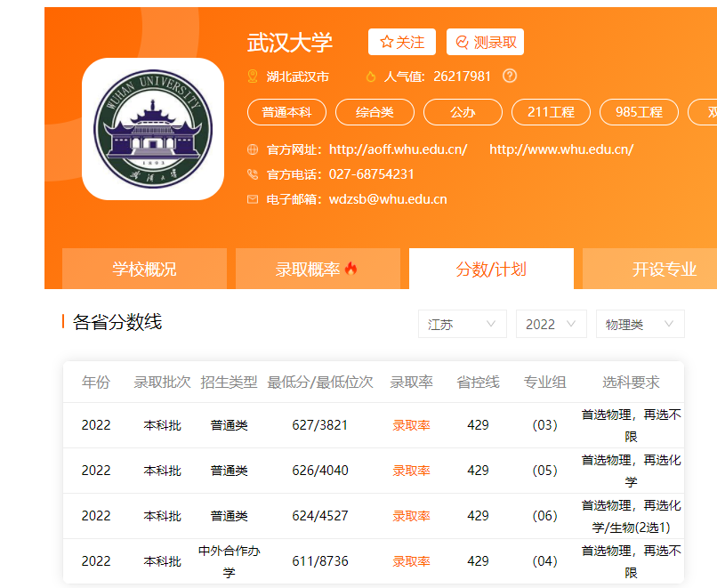Viewport: 717px width, 588px height.
Task: Click the 关注 follow button
Action: (402, 42)
